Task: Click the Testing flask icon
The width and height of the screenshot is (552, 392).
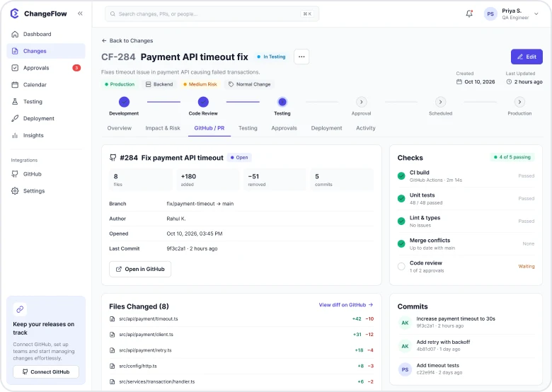Action: tap(15, 102)
